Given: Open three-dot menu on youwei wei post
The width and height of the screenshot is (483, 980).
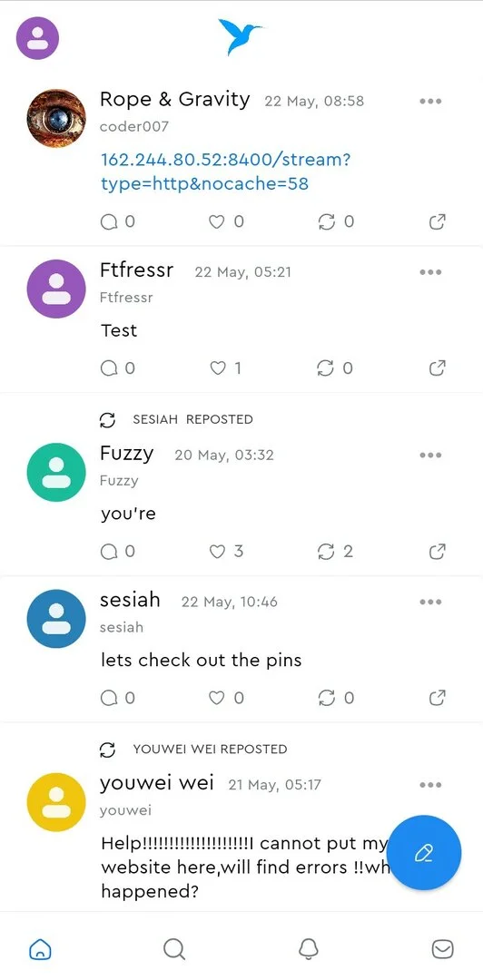Looking at the screenshot, I should click(430, 784).
